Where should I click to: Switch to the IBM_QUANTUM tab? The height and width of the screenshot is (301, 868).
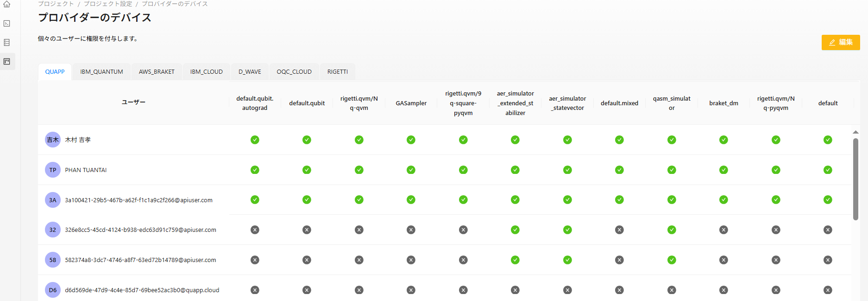click(x=101, y=72)
